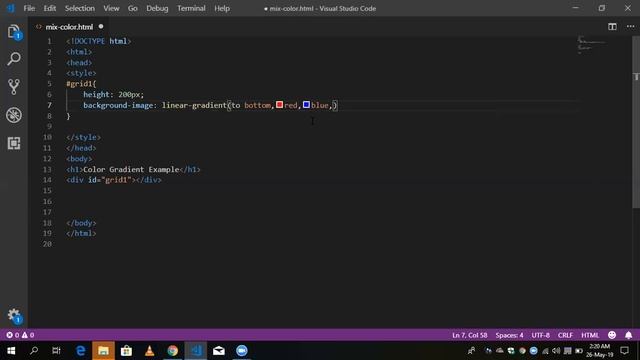This screenshot has width=640, height=360.
Task: Open the Explorer view in the activity bar
Action: 14,32
